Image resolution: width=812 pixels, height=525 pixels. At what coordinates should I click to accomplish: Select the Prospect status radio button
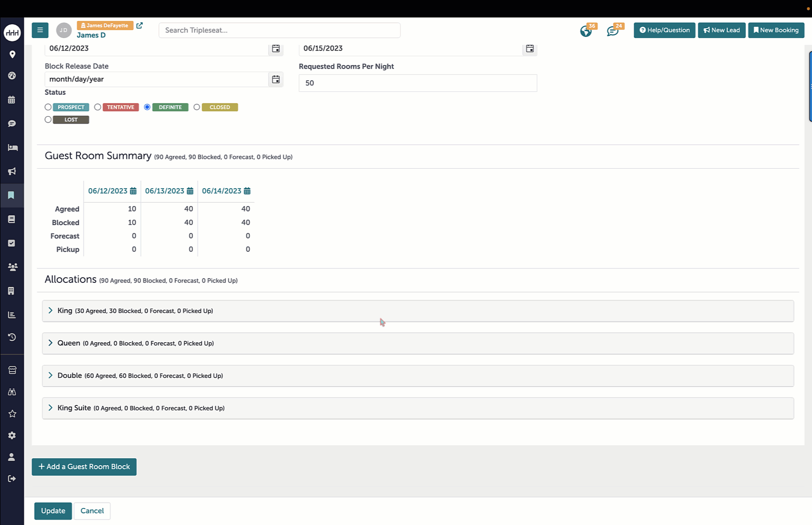pos(48,107)
